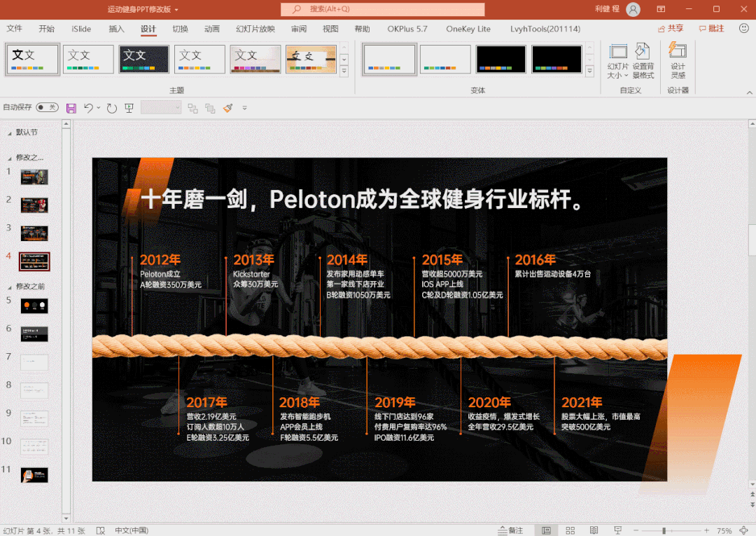This screenshot has height=536, width=756.
Task: Click the user account avatar
Action: tap(633, 9)
